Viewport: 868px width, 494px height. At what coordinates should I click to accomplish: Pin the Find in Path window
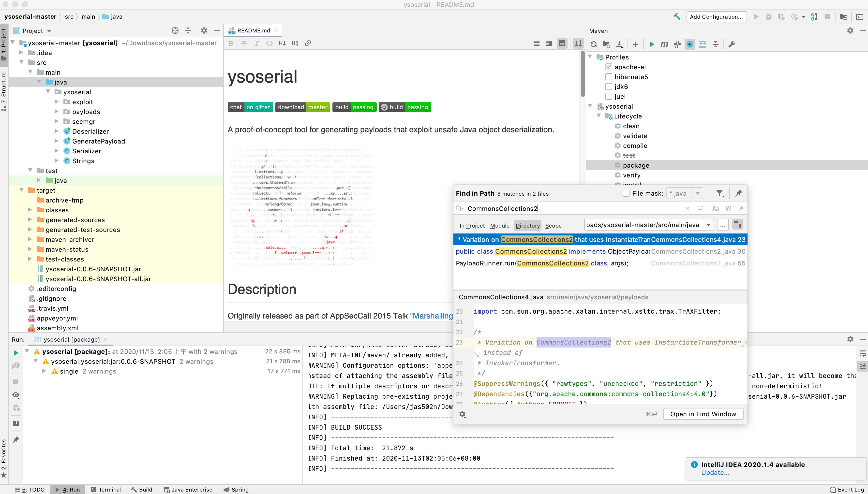click(x=738, y=193)
